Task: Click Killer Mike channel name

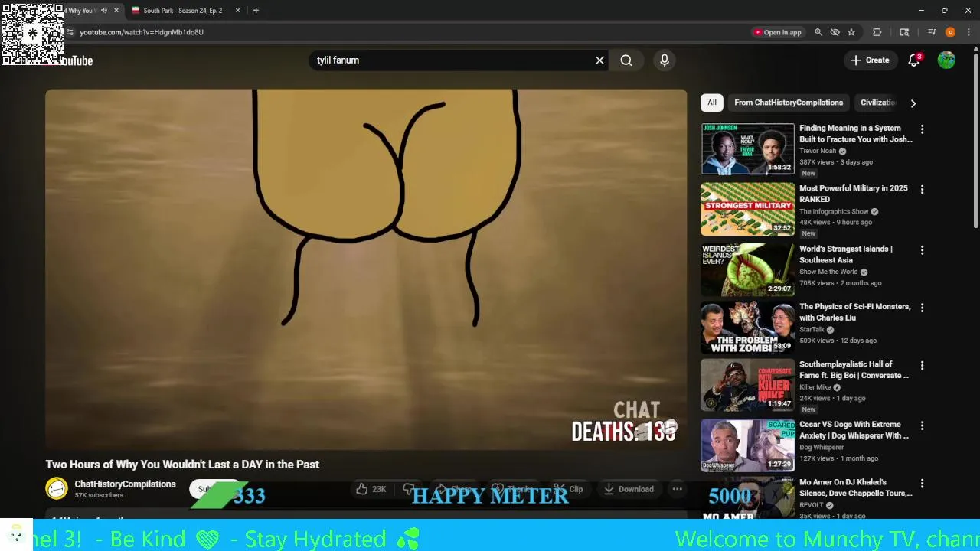Action: click(815, 387)
